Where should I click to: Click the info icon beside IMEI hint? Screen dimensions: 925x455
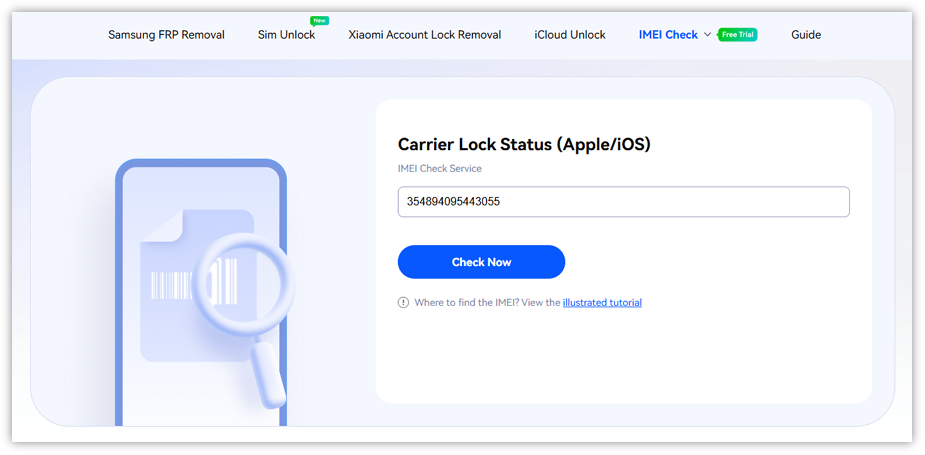(404, 303)
